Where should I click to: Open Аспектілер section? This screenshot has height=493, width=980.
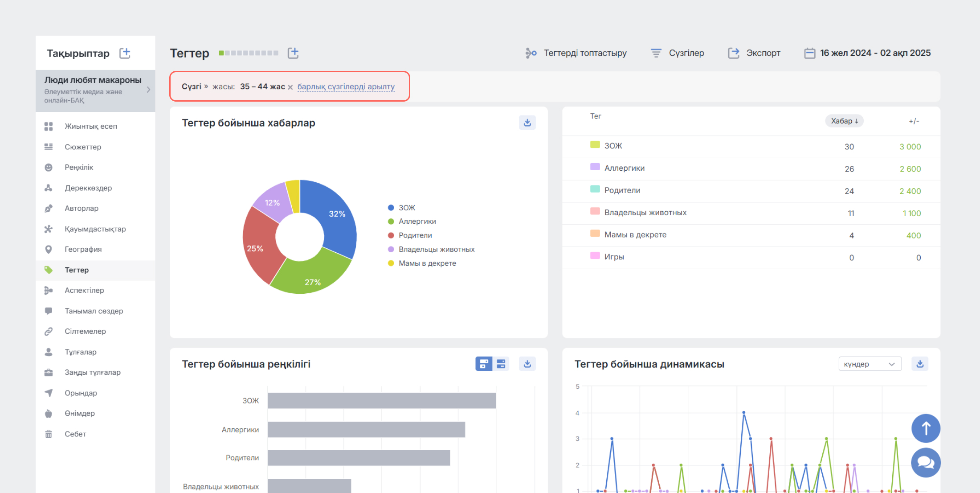84,290
